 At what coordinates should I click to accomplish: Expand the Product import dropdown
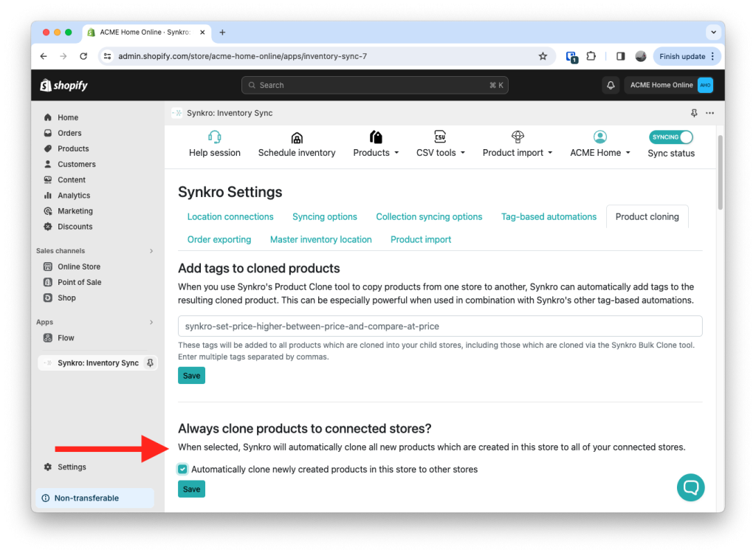pos(517,144)
